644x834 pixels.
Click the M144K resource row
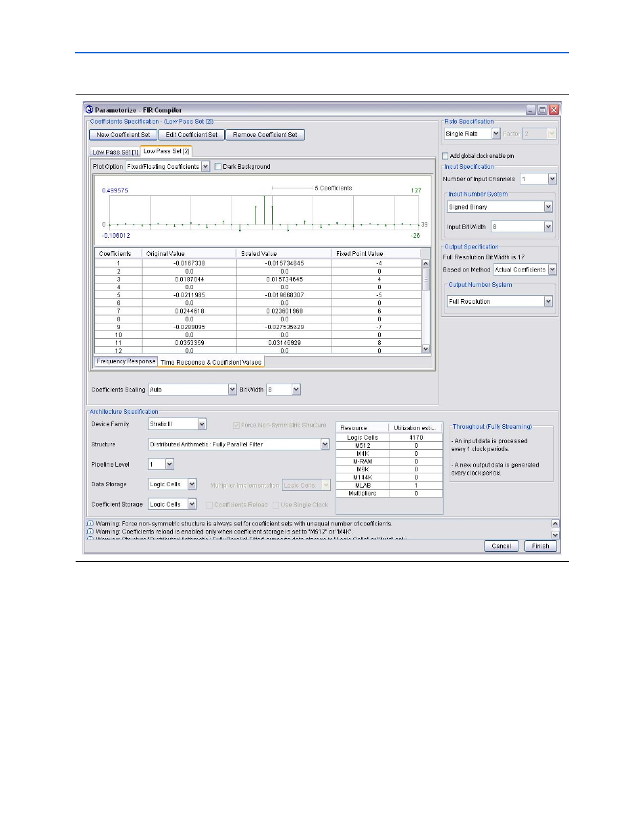click(x=390, y=477)
